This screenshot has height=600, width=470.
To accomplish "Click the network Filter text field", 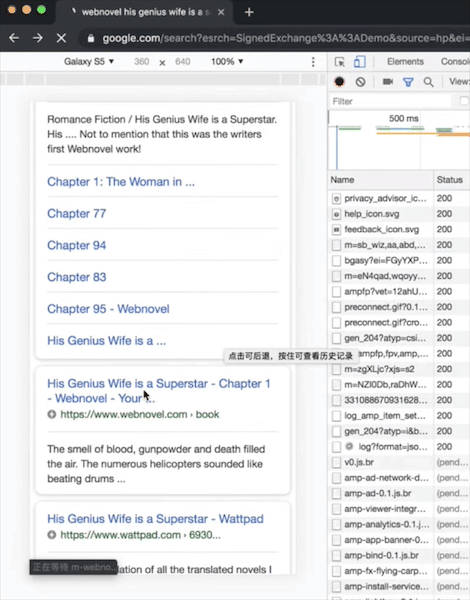I will click(390, 101).
